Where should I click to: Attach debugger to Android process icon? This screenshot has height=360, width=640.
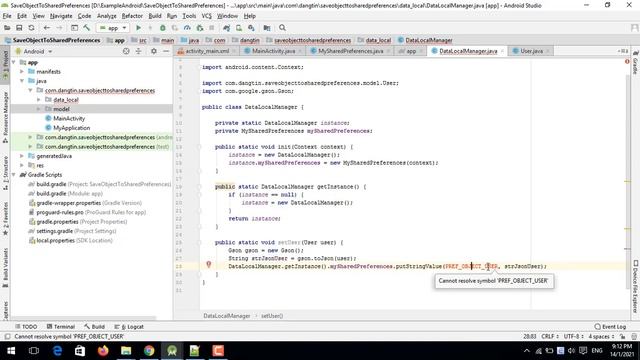pos(200,28)
